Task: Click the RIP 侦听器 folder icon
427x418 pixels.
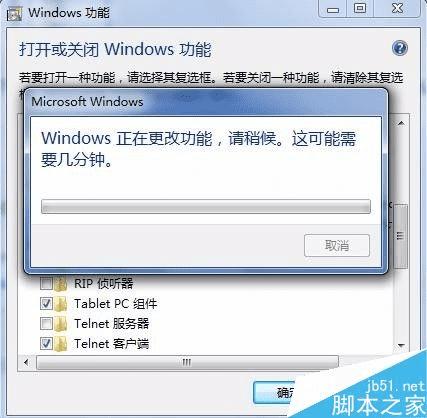Action: (61, 284)
